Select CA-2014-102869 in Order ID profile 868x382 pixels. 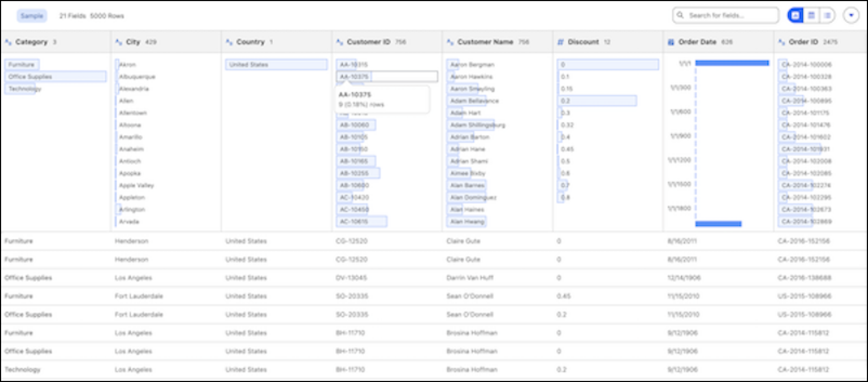806,221
